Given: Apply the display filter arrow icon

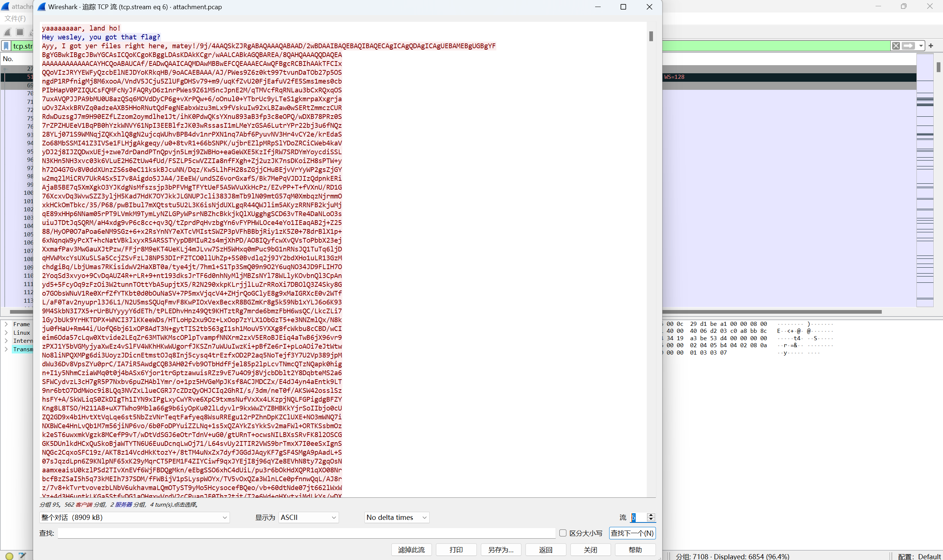Looking at the screenshot, I should coord(908,46).
